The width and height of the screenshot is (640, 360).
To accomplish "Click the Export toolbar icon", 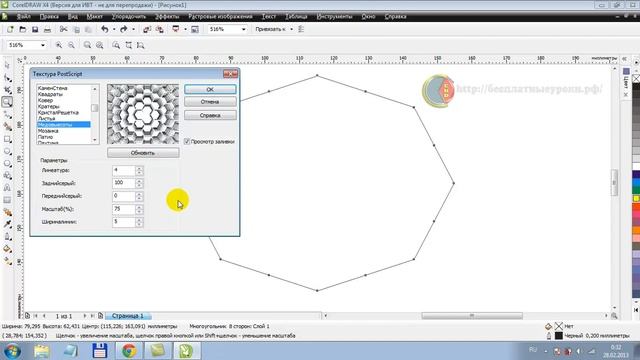I will pyautogui.click(x=160, y=29).
